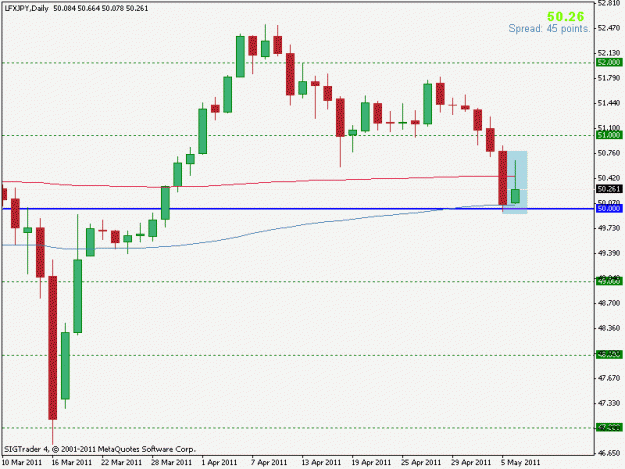625x469 pixels.
Task: Click the 47.330 price scale value
Action: [x=609, y=403]
